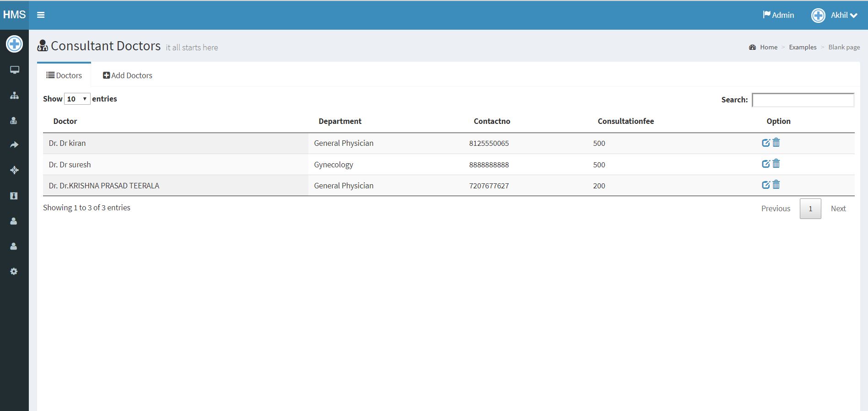Click the monitor dashboard sidebar icon
Image resolution: width=868 pixels, height=411 pixels.
point(14,70)
